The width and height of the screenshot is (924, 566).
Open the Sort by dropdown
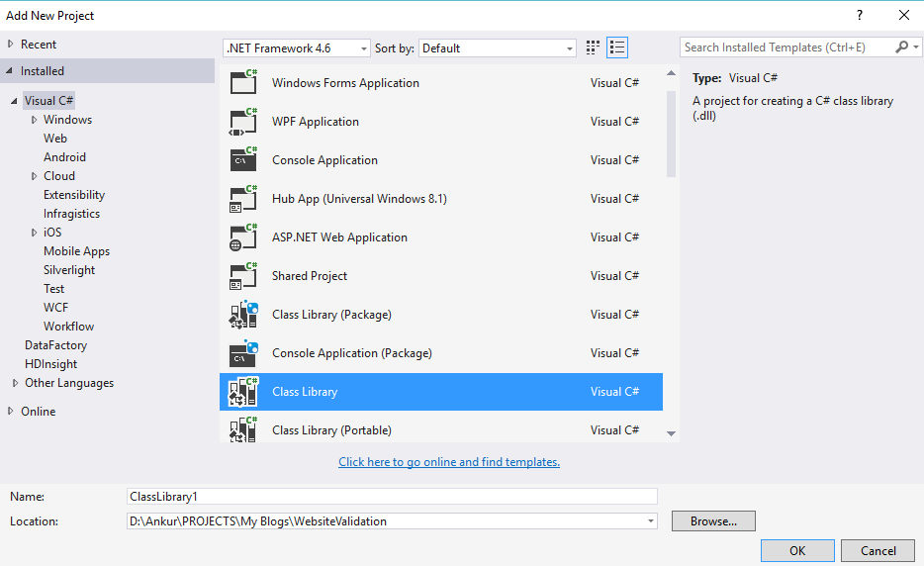[x=570, y=48]
